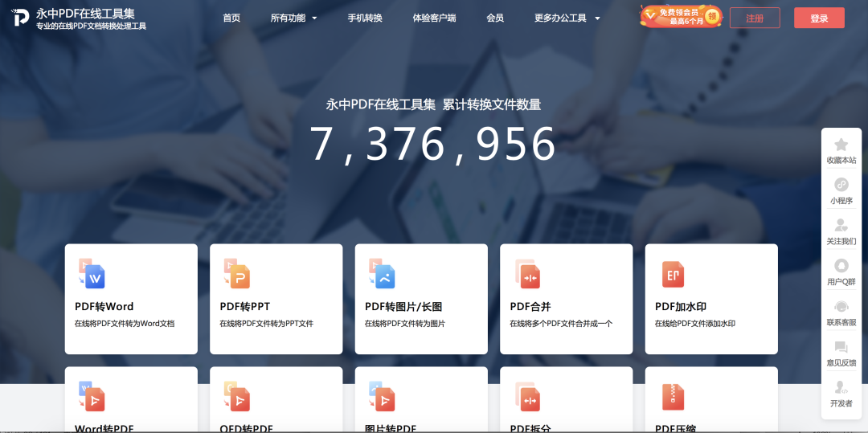
Task: Click the 注册 button
Action: point(755,18)
